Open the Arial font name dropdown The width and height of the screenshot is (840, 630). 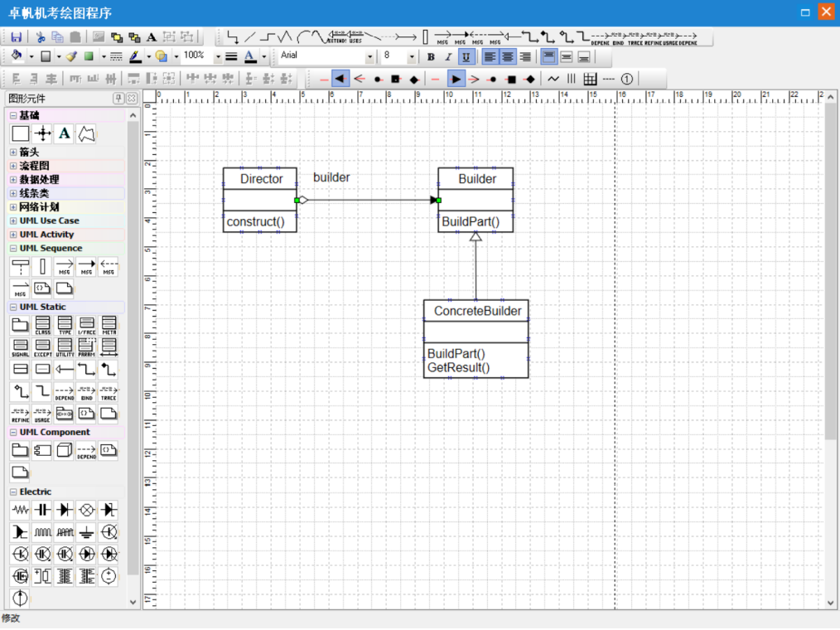click(369, 56)
